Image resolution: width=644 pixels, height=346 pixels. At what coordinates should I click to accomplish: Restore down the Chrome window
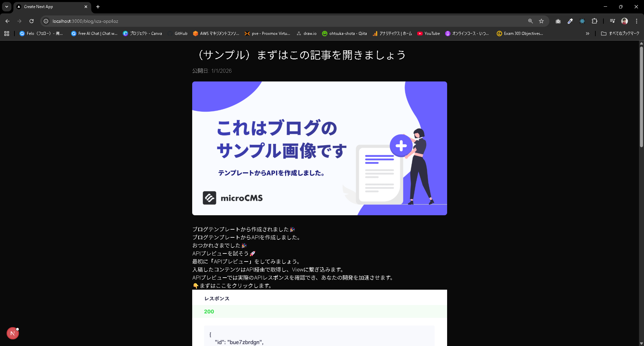point(621,7)
